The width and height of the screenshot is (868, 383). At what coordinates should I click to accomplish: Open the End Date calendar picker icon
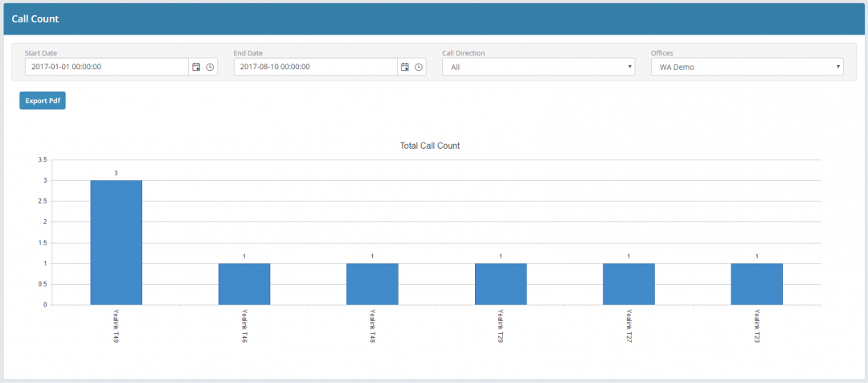point(405,67)
